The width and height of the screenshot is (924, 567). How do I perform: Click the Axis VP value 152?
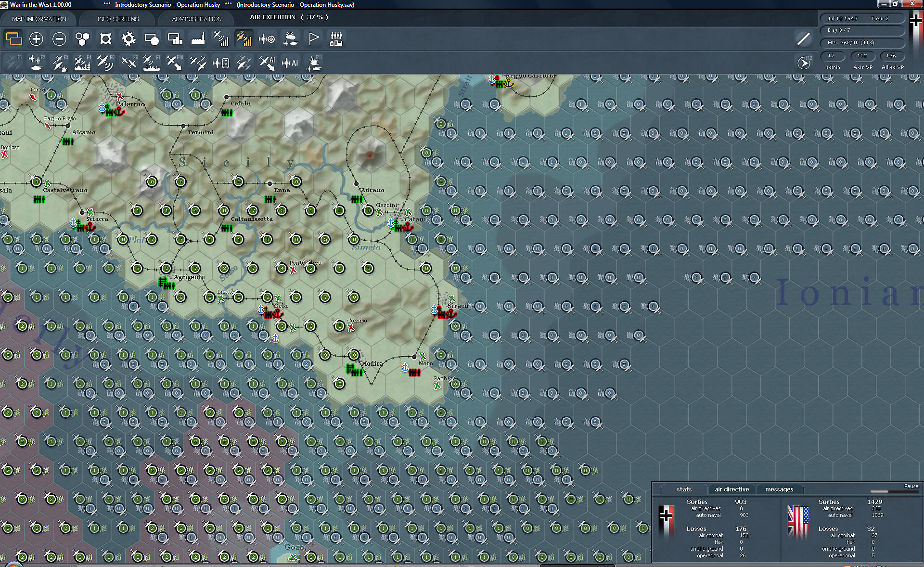(x=862, y=56)
